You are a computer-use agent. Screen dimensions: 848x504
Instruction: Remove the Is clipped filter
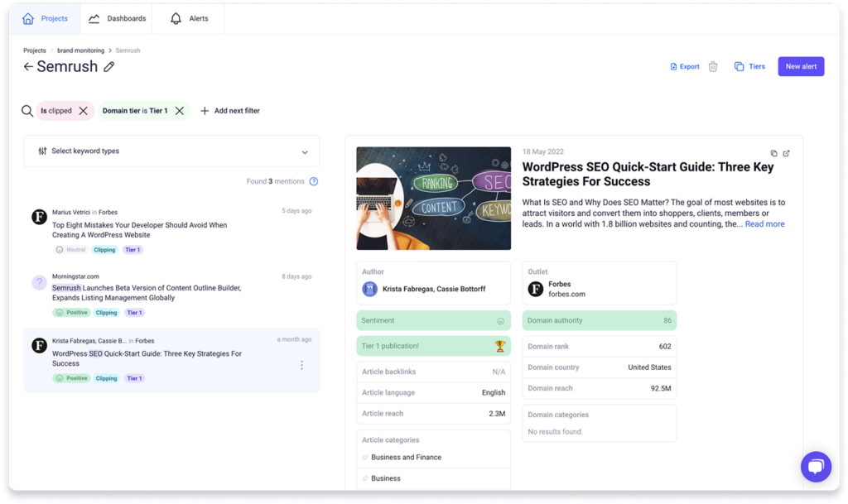(x=83, y=111)
